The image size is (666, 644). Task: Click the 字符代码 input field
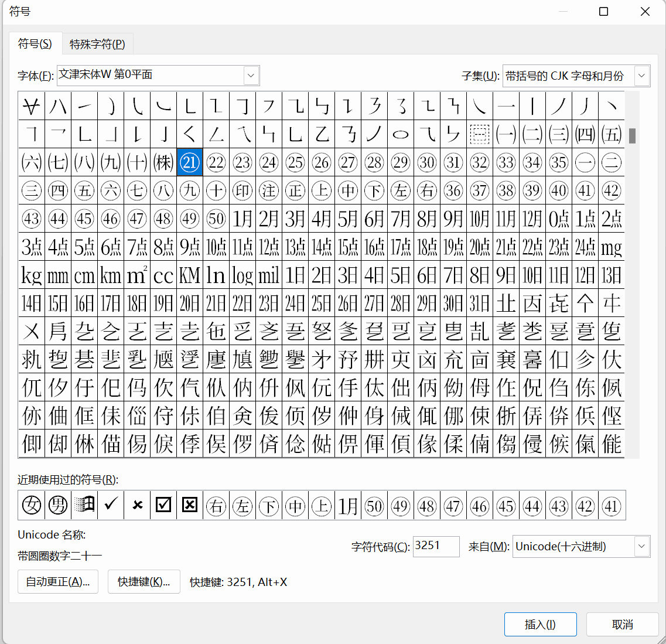click(436, 546)
